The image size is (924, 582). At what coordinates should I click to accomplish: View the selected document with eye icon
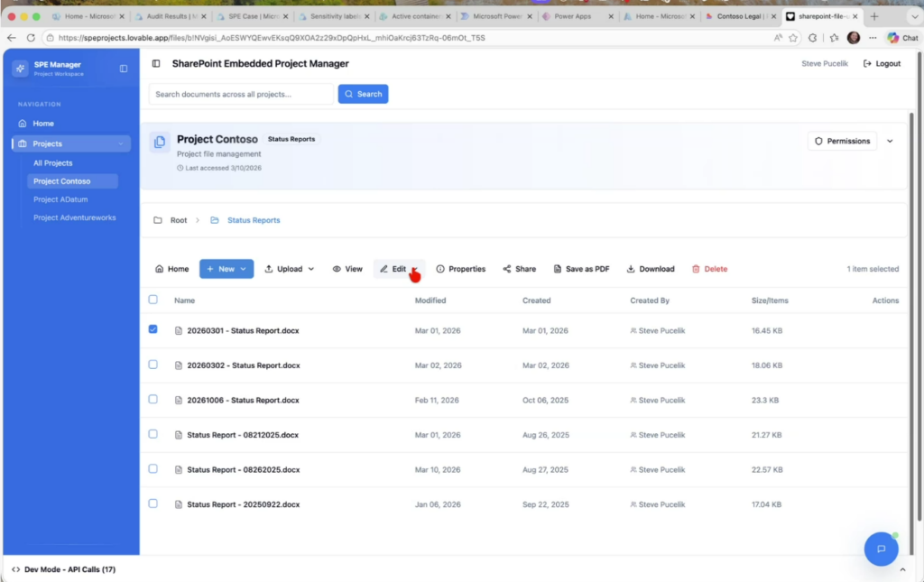(x=337, y=269)
